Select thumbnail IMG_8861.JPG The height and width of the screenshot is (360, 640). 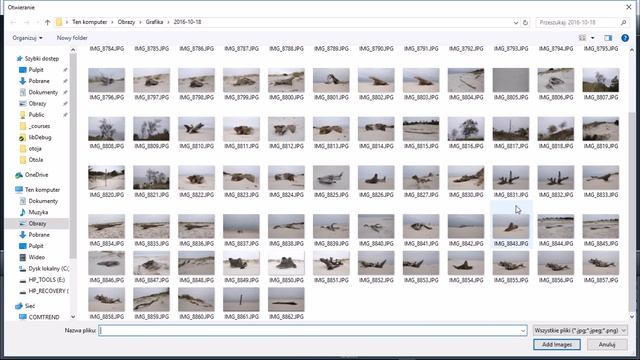tap(241, 300)
